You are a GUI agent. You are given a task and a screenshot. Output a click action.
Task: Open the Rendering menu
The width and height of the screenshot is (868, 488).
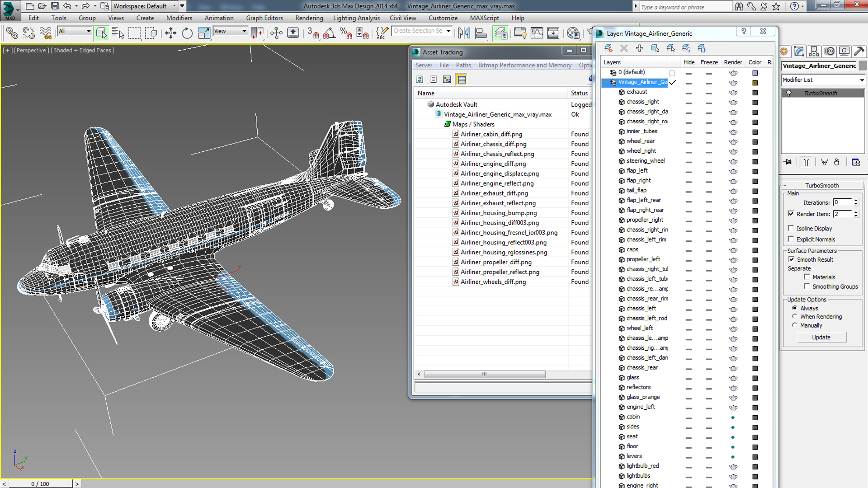click(309, 18)
